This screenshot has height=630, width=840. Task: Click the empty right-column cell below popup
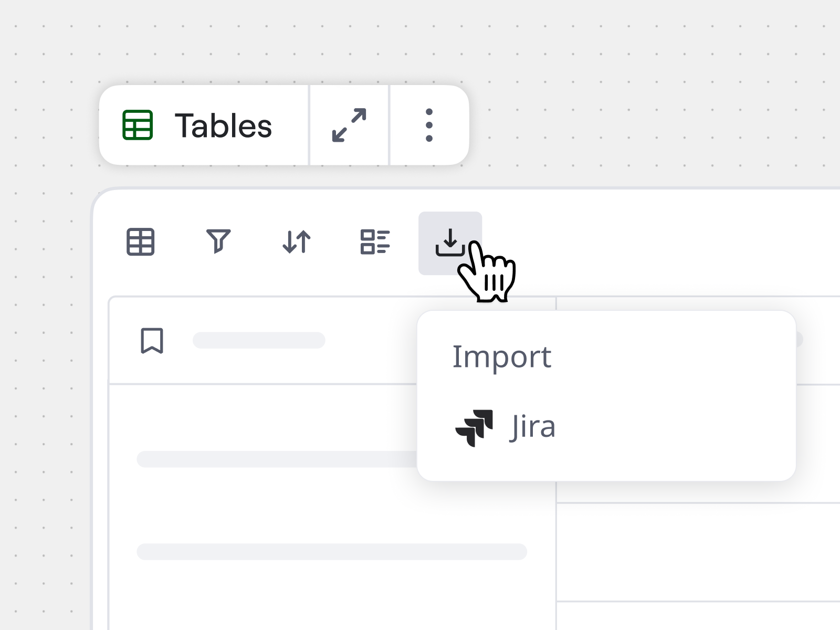pyautogui.click(x=698, y=551)
